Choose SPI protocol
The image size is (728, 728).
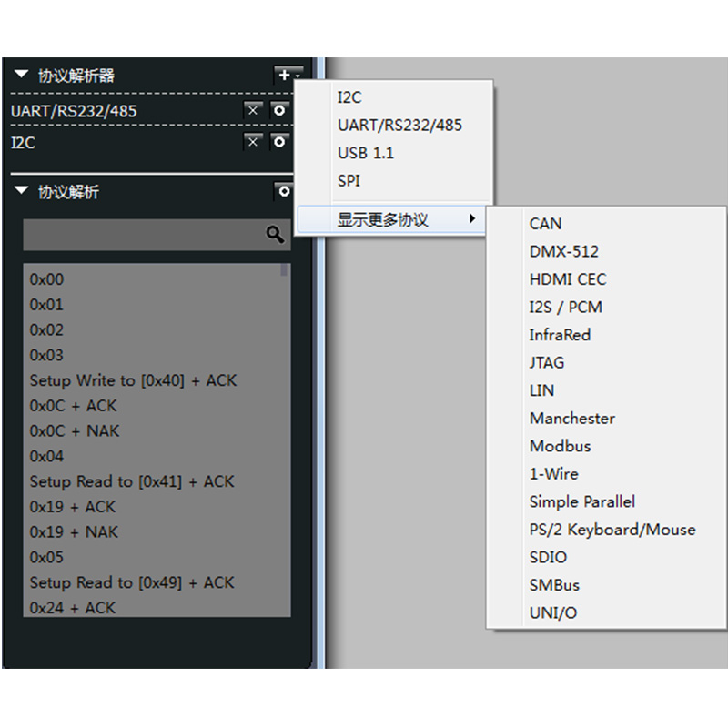pos(393,180)
